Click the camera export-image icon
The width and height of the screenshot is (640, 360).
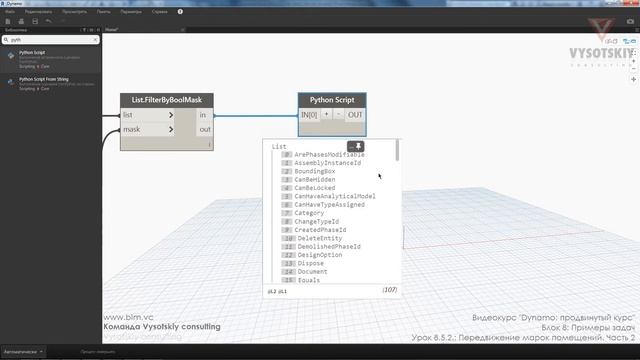click(x=630, y=21)
